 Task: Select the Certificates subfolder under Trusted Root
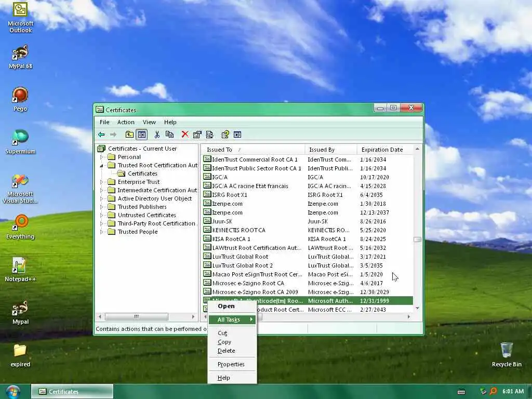(142, 174)
